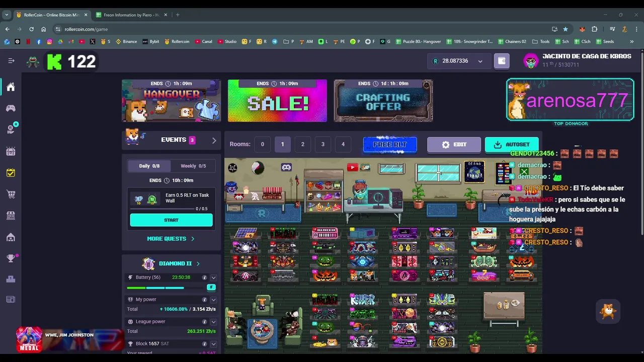The height and width of the screenshot is (362, 644).
Task: Select room 2
Action: pyautogui.click(x=302, y=144)
